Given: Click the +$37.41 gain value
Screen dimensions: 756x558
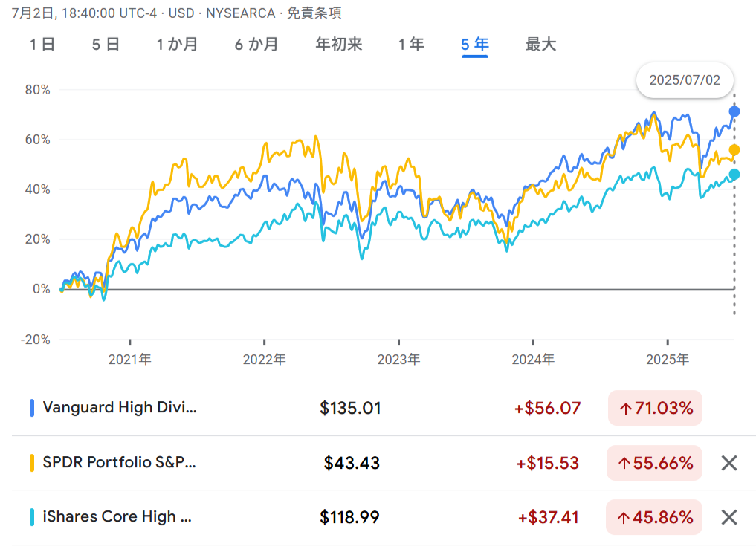Looking at the screenshot, I should click(x=548, y=518).
